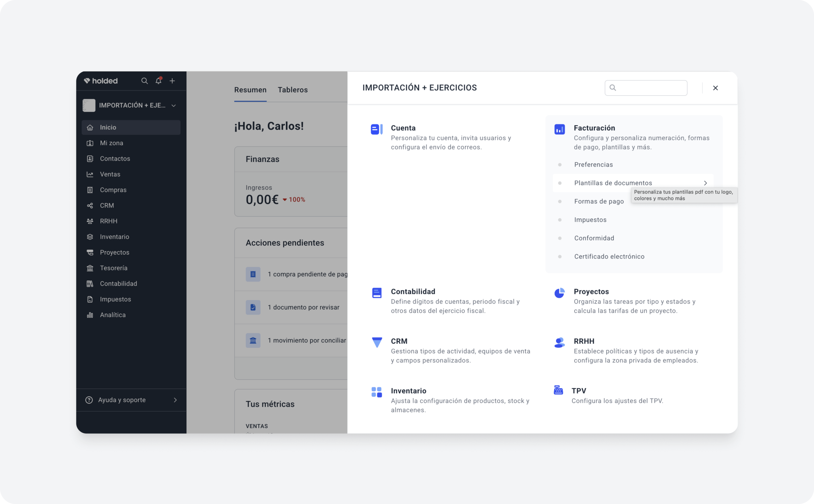Switch to the Tableros tab
Image resolution: width=814 pixels, height=504 pixels.
pyautogui.click(x=293, y=90)
